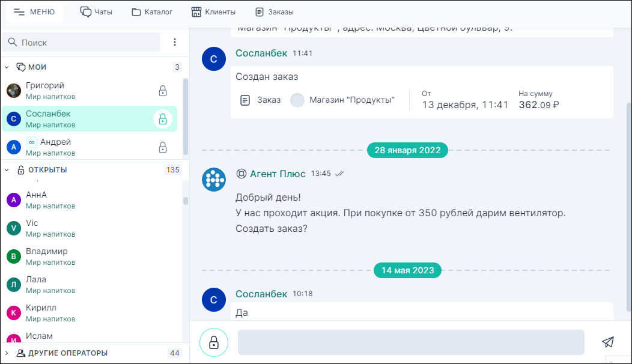632x364 pixels.
Task: Toggle the lock on Григорий's chat
Action: [x=163, y=91]
